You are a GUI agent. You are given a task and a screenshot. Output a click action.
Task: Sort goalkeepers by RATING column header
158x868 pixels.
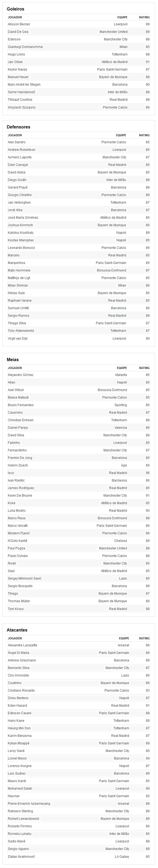pos(144,17)
